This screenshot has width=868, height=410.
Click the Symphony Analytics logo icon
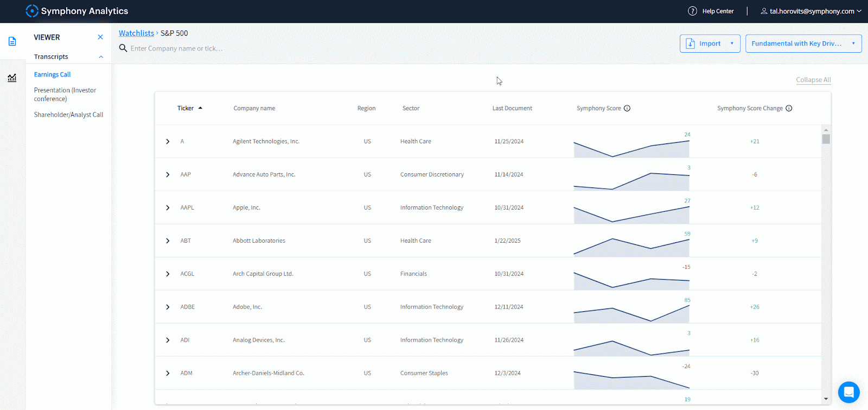(32, 11)
